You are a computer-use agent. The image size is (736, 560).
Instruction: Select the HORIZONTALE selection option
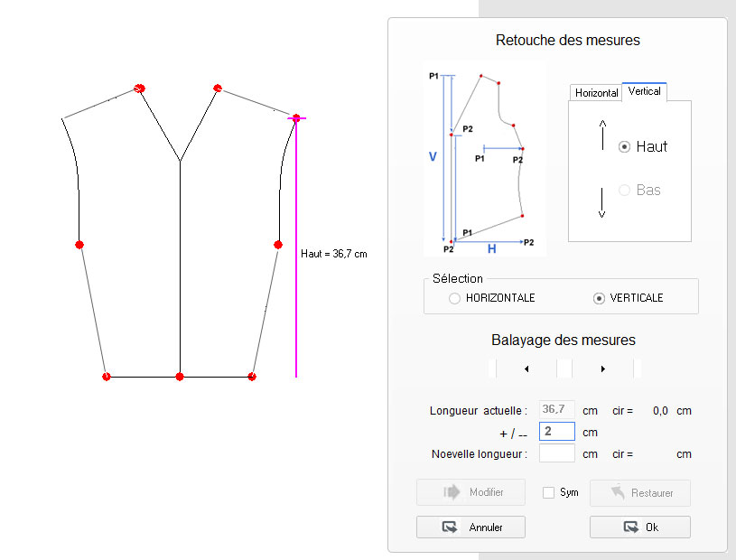[x=455, y=298]
